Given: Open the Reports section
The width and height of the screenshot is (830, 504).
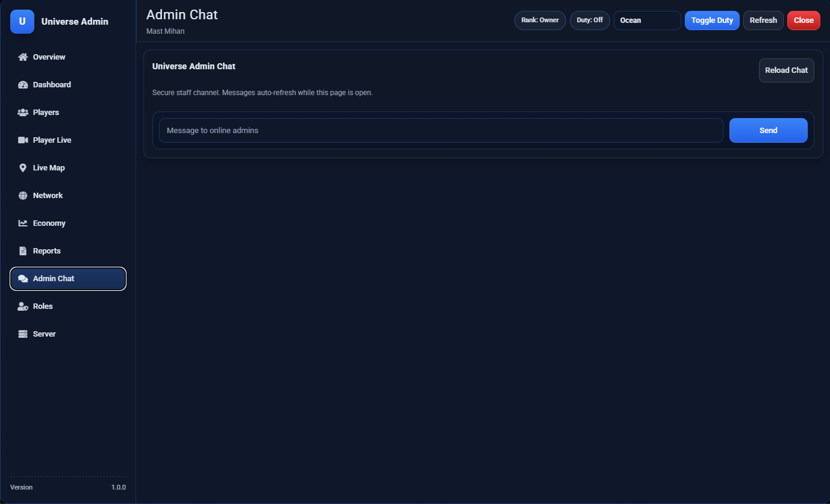Looking at the screenshot, I should pyautogui.click(x=68, y=251).
